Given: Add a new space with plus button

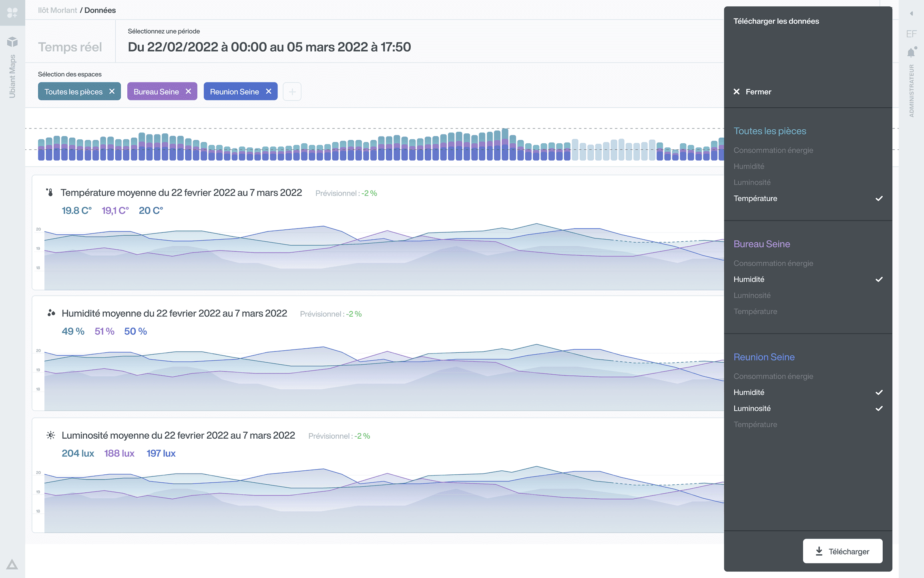Looking at the screenshot, I should 292,92.
